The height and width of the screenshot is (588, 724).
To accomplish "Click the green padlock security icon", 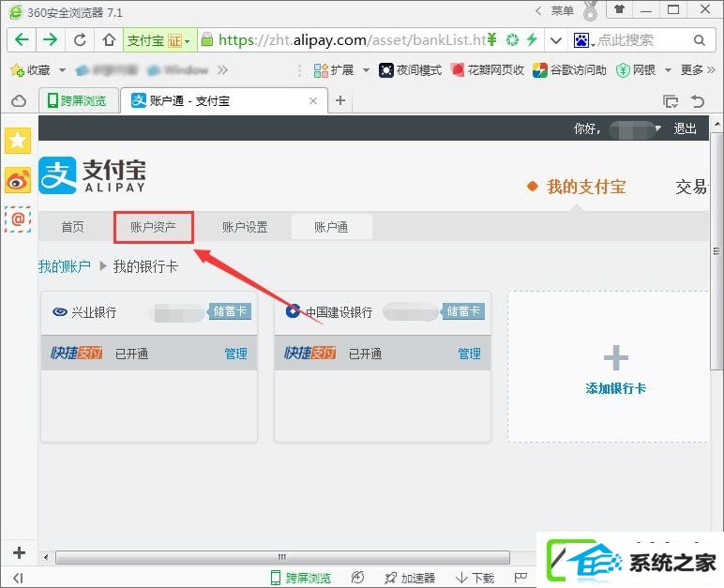I will (207, 39).
